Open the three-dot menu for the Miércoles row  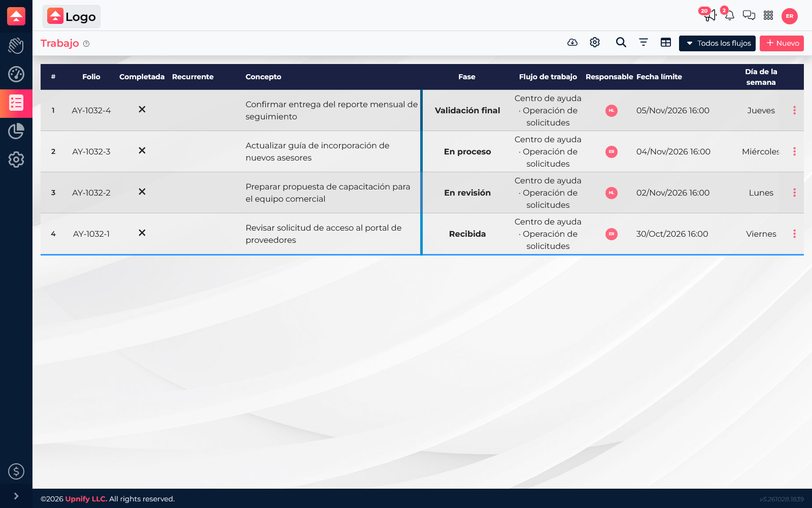pyautogui.click(x=794, y=151)
